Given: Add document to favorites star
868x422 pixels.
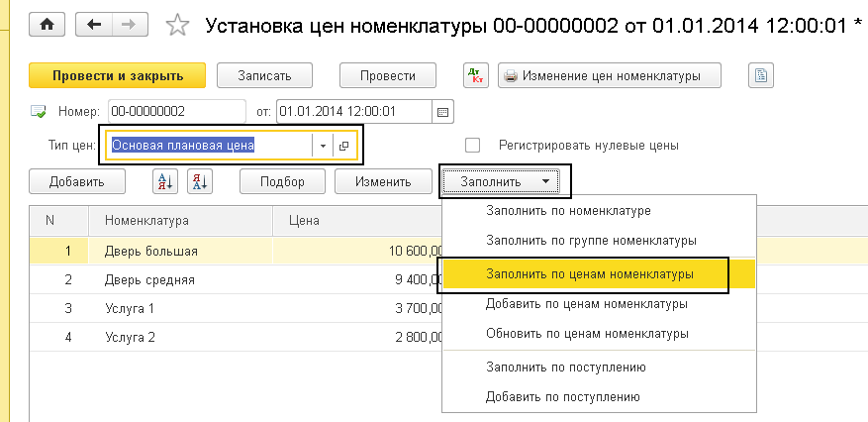Looking at the screenshot, I should click(x=177, y=26).
